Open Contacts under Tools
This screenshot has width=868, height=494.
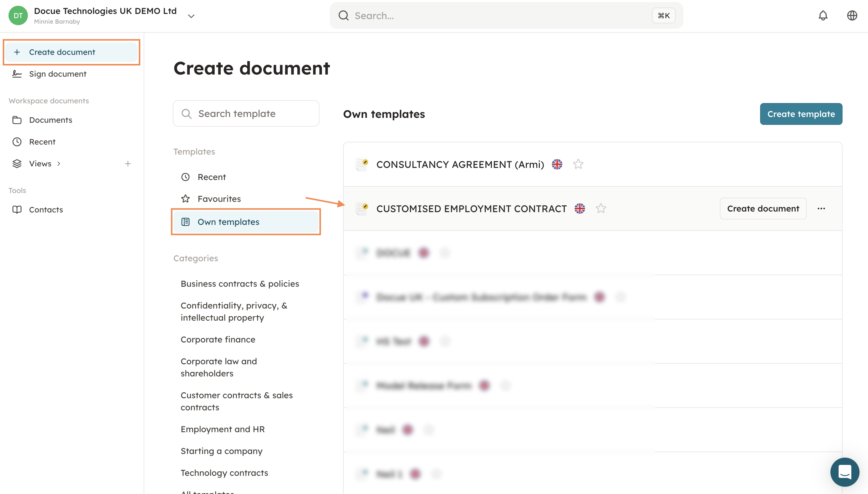[x=46, y=210]
